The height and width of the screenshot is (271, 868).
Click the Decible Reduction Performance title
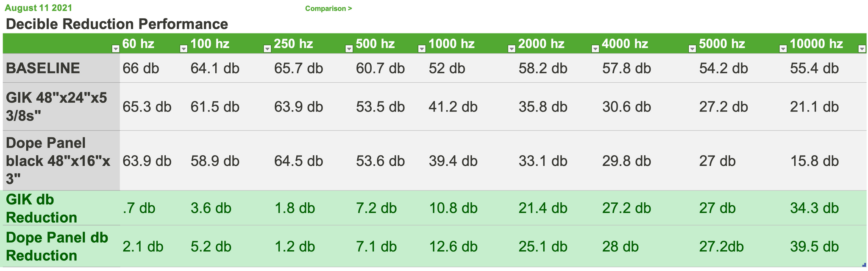tap(117, 24)
